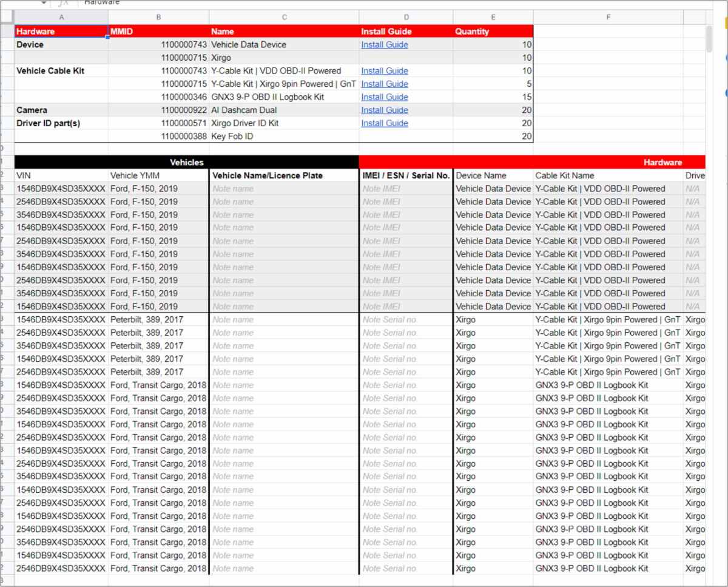Open the yellow Keep side panel icon
Screen dimensions: 728x587
725,24
